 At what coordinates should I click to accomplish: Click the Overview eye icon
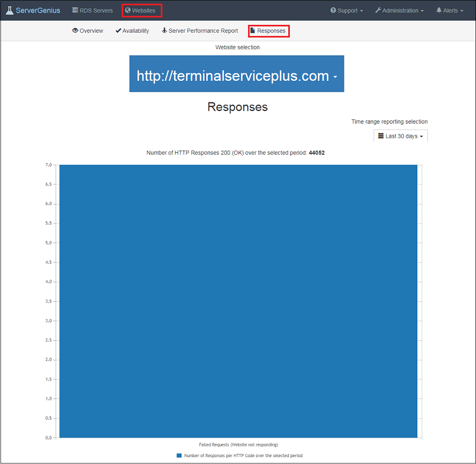(x=76, y=30)
